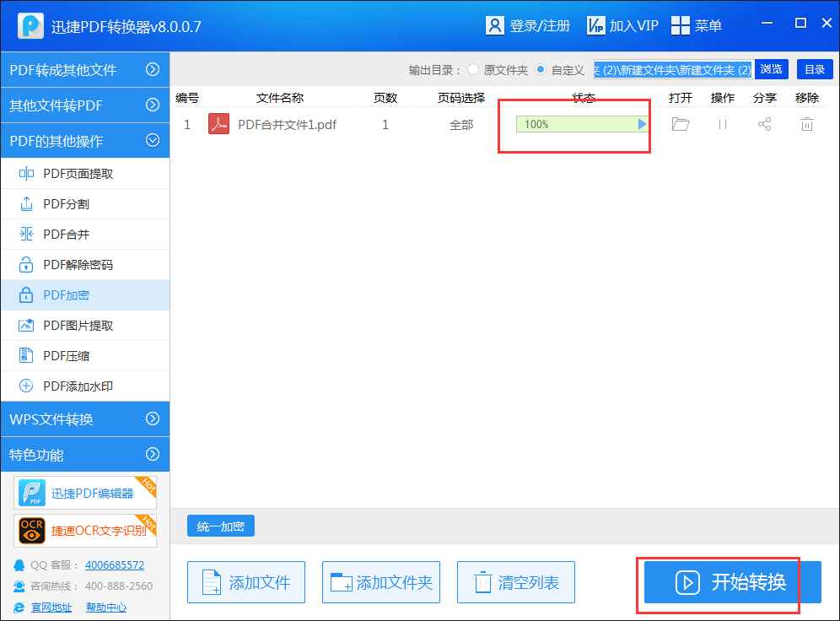
Task: Open the 官网地址 link
Action: [x=51, y=607]
